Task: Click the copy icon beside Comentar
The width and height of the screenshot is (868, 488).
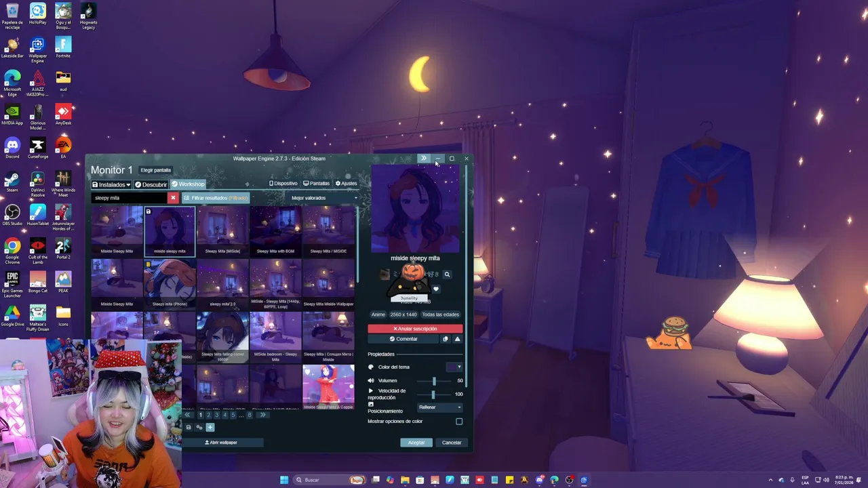Action: tap(446, 339)
